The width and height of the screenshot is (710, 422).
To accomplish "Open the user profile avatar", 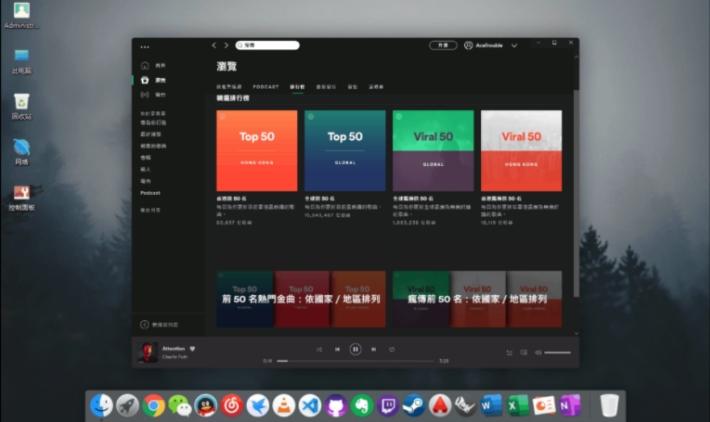I will pos(469,45).
